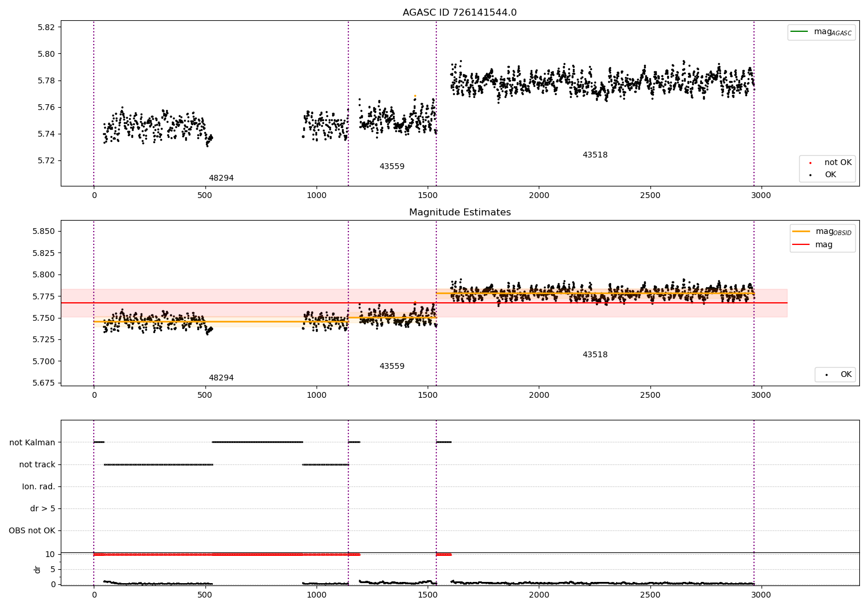868x608 pixels.
Task: Click the 5.700 y-axis tick label
Action: (x=43, y=361)
